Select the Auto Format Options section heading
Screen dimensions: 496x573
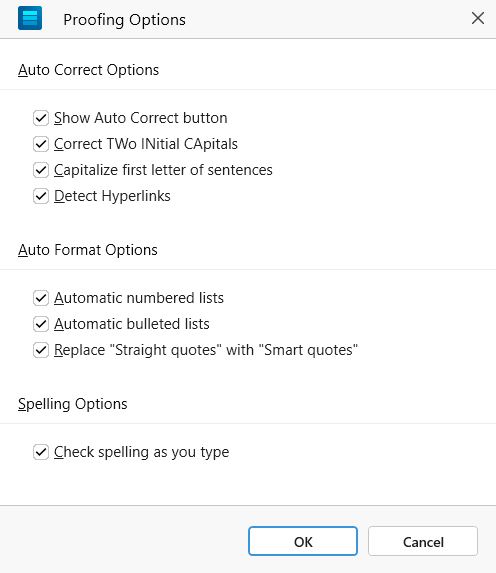(x=88, y=250)
